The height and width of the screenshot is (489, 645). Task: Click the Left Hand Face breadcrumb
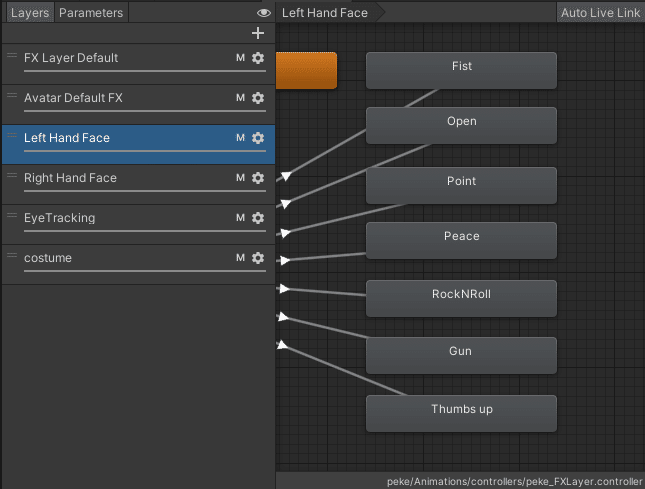[x=325, y=13]
